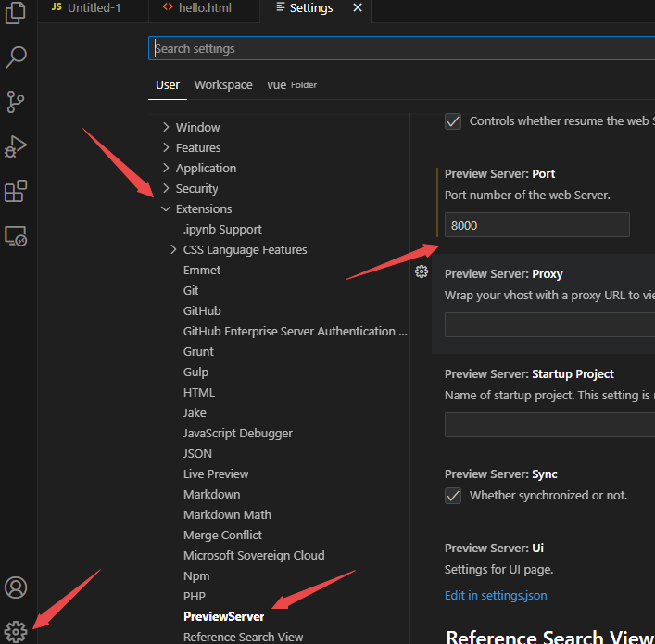Select Gulp in the extensions list

tap(195, 373)
